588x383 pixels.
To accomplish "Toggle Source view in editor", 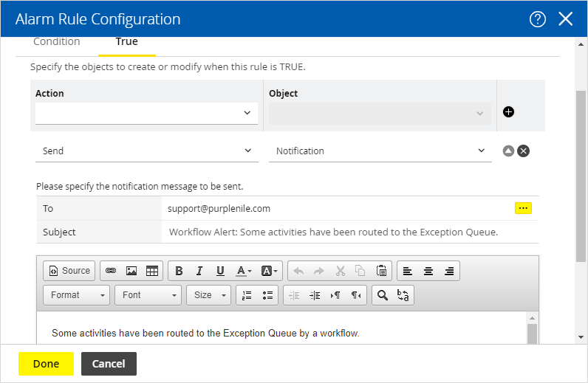I will 69,271.
